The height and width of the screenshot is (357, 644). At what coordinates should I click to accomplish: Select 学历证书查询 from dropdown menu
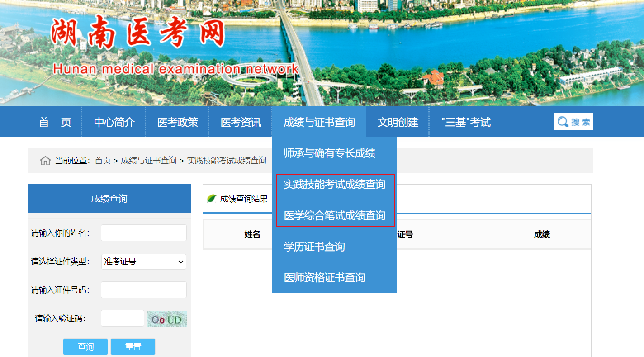click(314, 247)
